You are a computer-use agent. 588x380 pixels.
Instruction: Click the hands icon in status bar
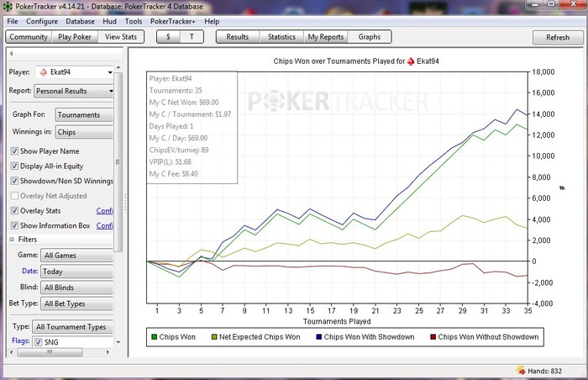(521, 371)
